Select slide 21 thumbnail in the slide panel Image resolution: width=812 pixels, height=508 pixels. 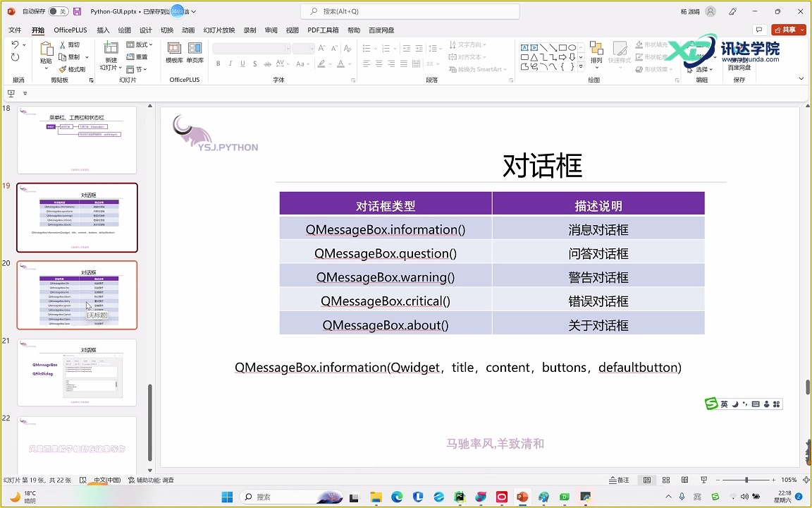tap(77, 373)
